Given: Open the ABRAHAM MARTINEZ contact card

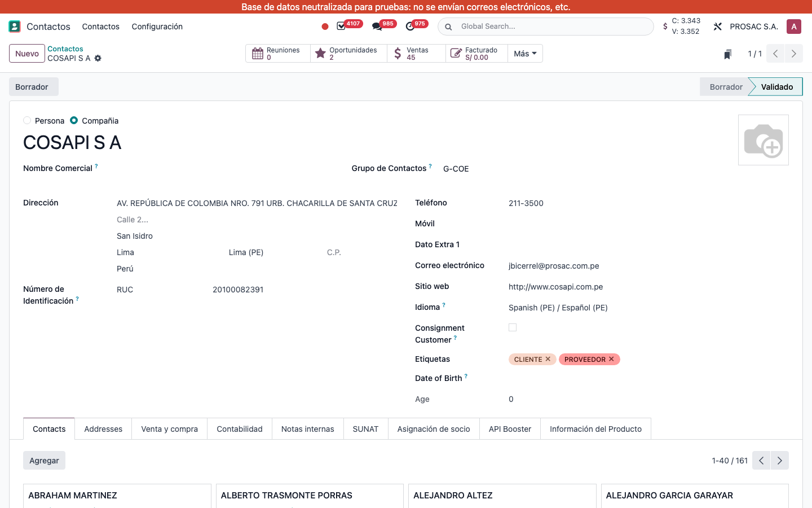Looking at the screenshot, I should click(x=117, y=496).
